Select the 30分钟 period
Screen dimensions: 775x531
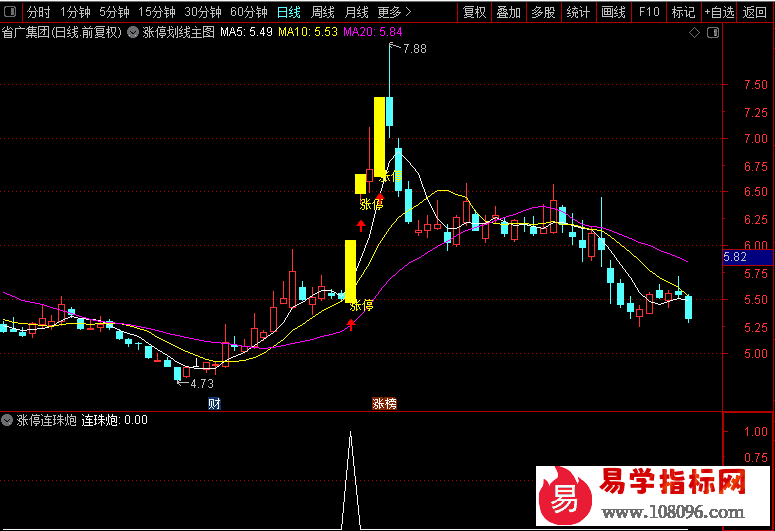point(203,12)
